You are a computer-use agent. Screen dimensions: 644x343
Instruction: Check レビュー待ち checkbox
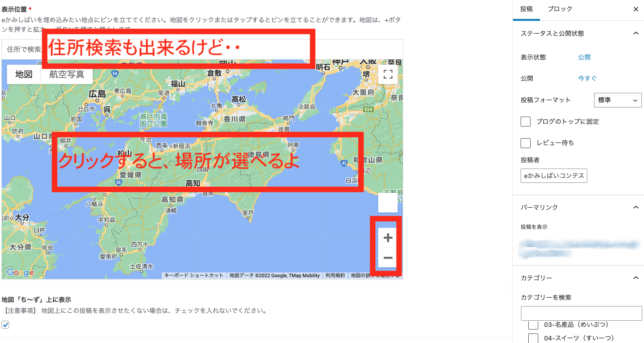coord(525,143)
